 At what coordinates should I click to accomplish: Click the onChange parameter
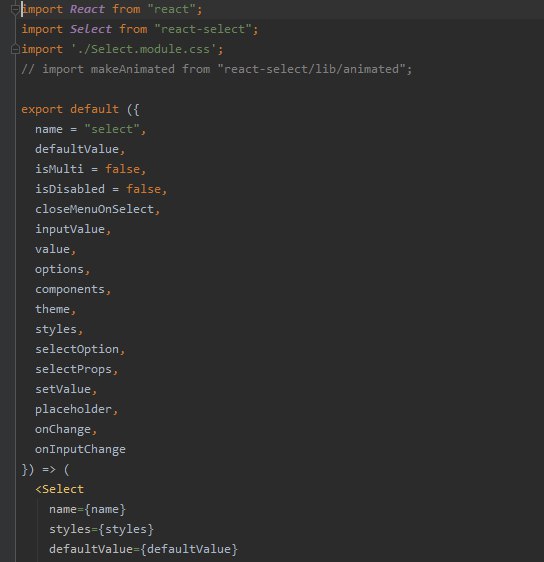click(63, 429)
